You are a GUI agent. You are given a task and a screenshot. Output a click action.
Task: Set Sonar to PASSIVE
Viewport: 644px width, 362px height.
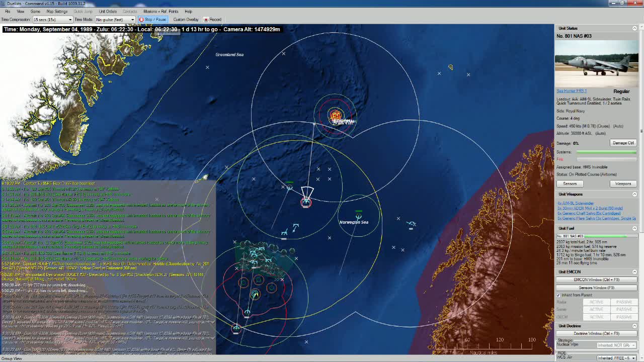click(624, 310)
